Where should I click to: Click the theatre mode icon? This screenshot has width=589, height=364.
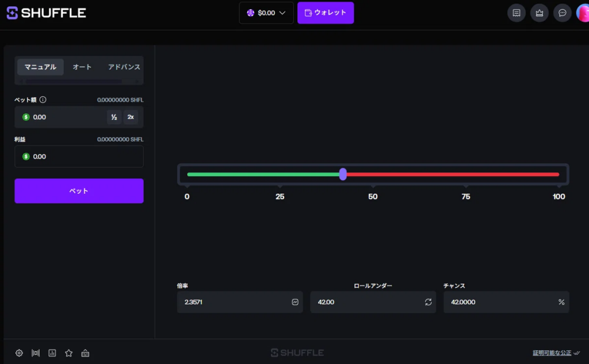coord(36,353)
